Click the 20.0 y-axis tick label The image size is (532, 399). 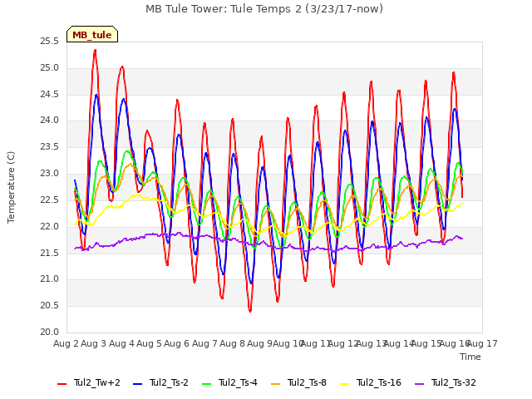pos(50,332)
